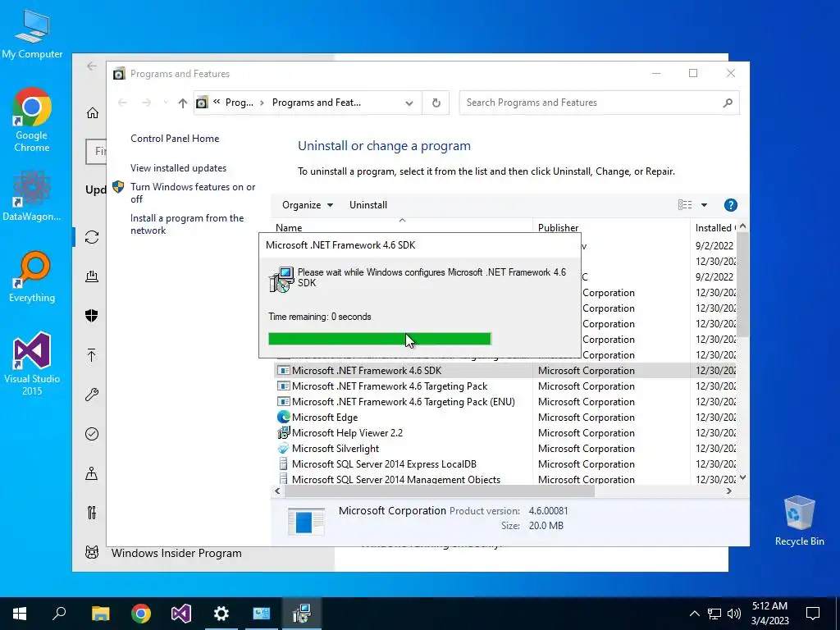Viewport: 840px width, 630px height.
Task: Click the Uninstall toolbar button
Action: pyautogui.click(x=368, y=204)
